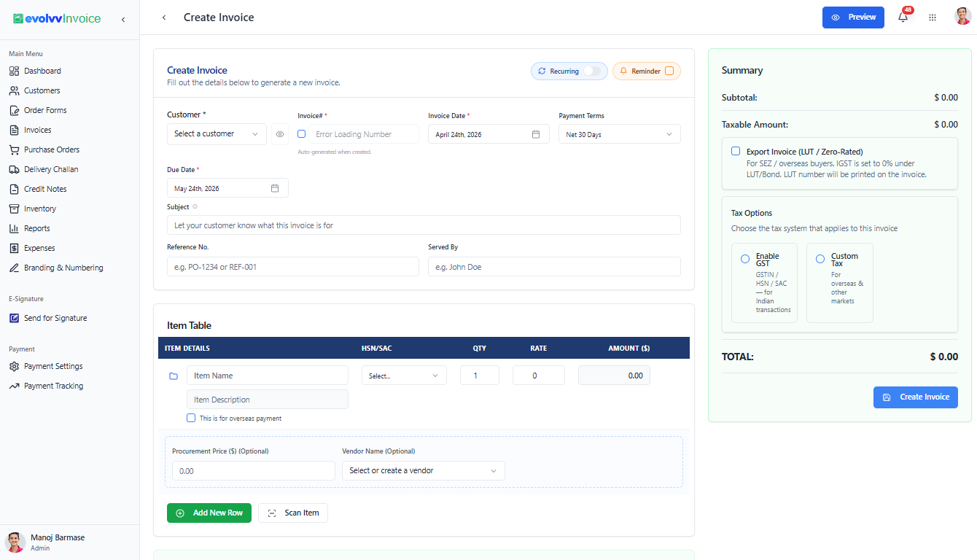Click the Payment Tracking trend icon
The height and width of the screenshot is (560, 977).
[x=14, y=386]
